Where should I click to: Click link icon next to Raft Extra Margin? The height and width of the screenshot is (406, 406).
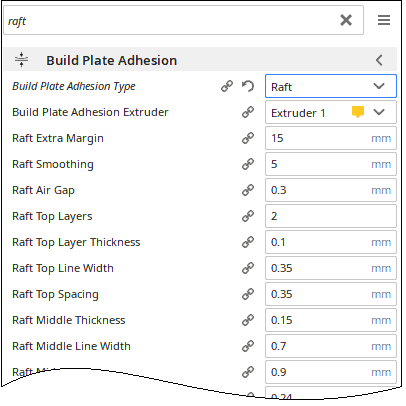tap(248, 138)
